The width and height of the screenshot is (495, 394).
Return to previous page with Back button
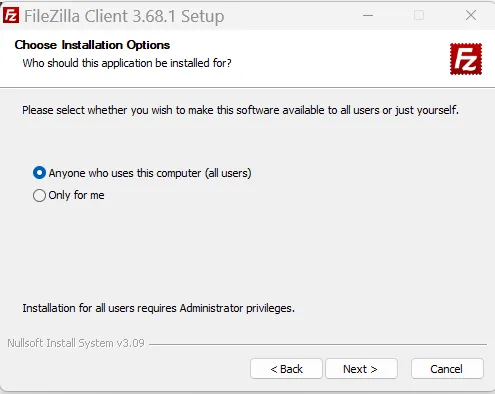(286, 369)
